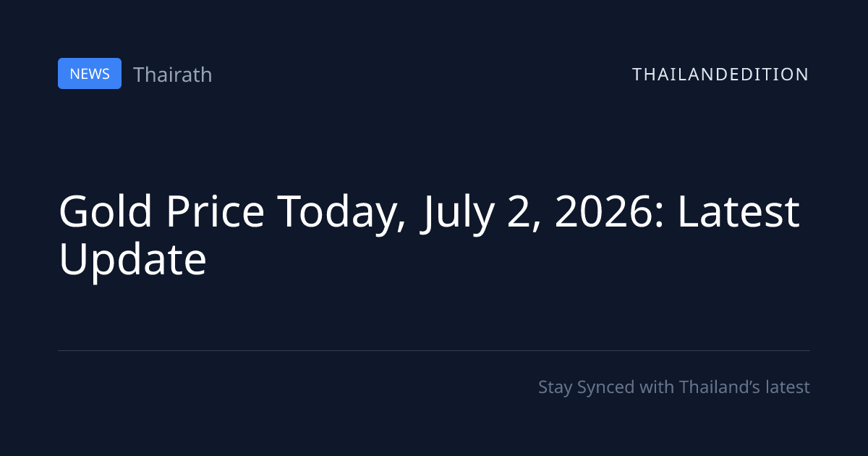868x456 pixels.
Task: Click the blue NEWS badge
Action: [90, 74]
